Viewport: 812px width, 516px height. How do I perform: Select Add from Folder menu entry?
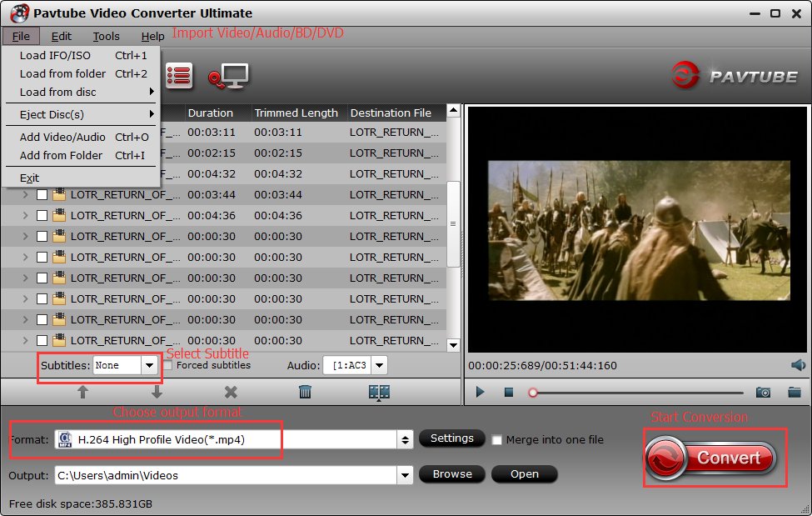tap(82, 155)
